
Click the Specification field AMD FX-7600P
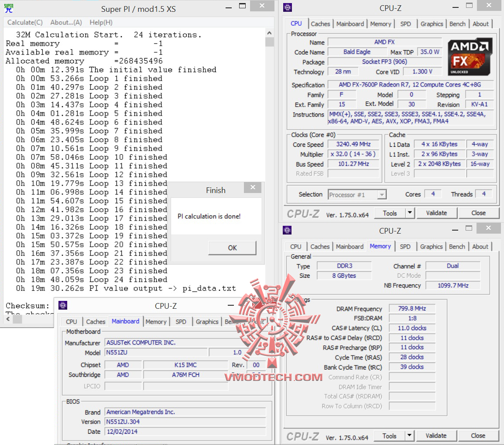[x=410, y=85]
